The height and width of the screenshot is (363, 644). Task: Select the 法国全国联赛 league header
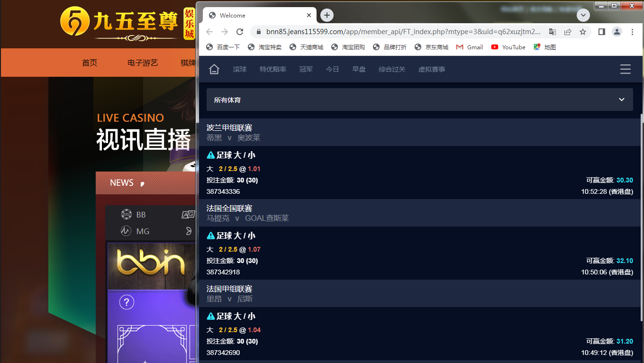click(229, 209)
